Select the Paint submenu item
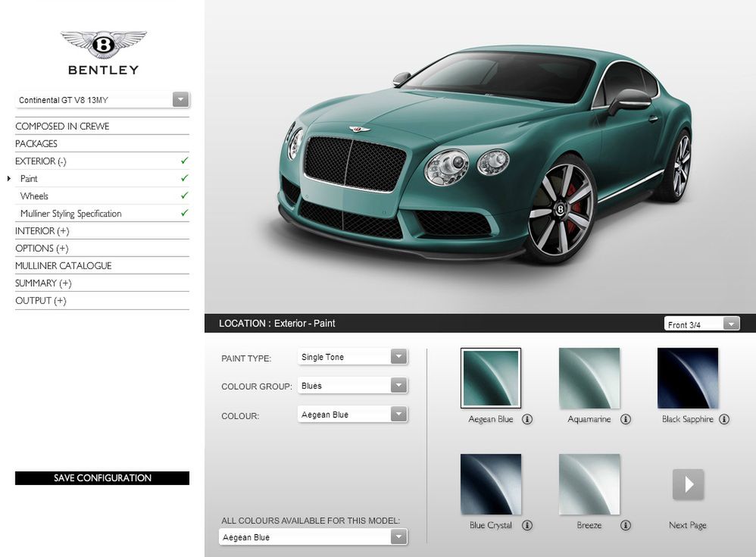The image size is (756, 557). coord(29,178)
